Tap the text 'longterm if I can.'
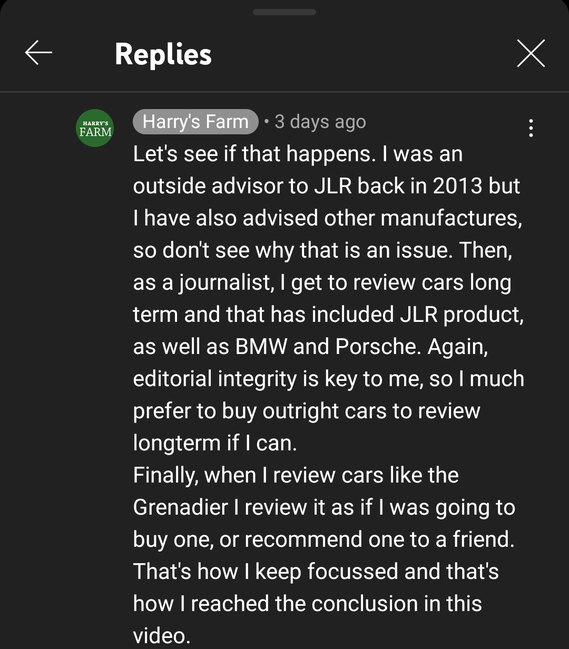 point(215,443)
